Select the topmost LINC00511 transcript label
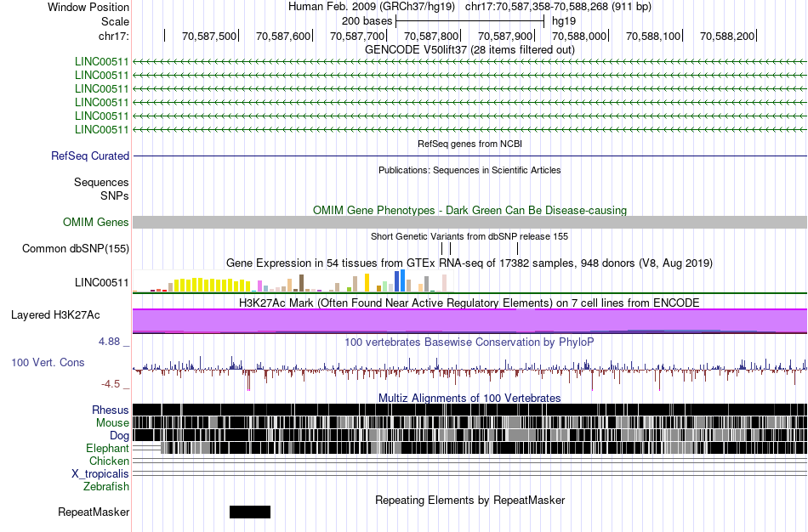The height and width of the screenshot is (532, 808). (101, 62)
